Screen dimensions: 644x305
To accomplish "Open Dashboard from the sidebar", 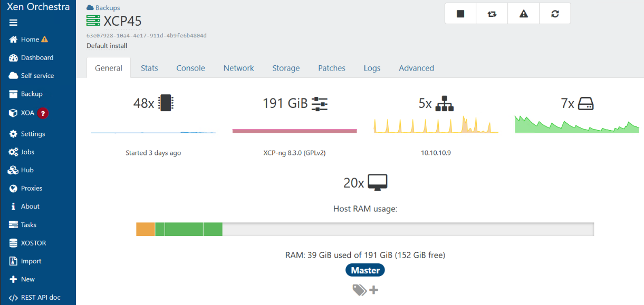I will click(x=37, y=57).
